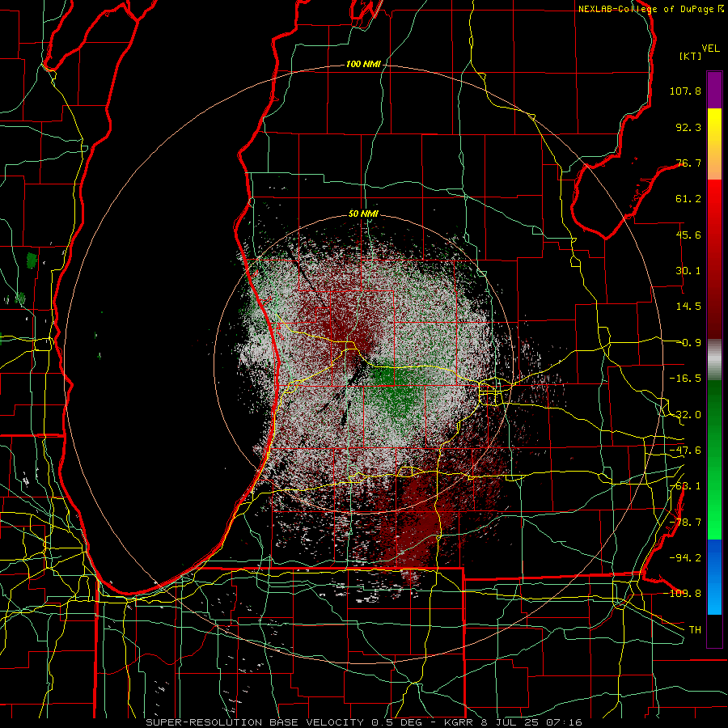This screenshot has width=728, height=728.
Task: Click the 61.2 velocity scale value
Action: click(x=688, y=199)
